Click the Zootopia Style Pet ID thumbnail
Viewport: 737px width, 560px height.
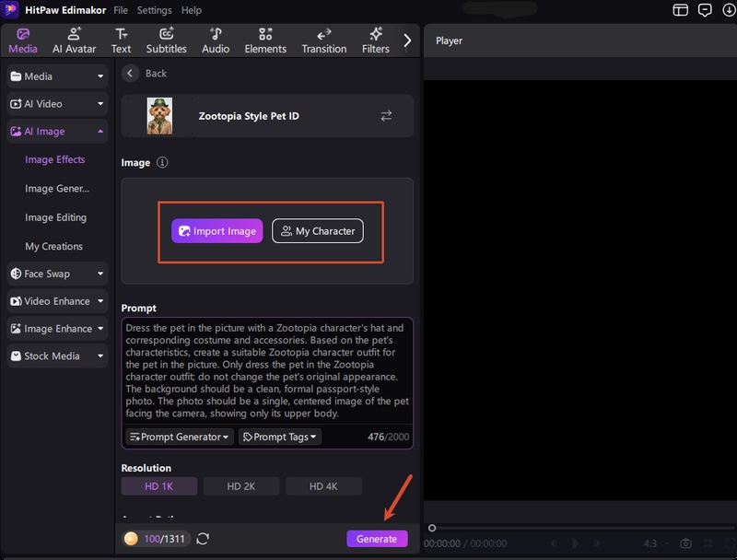coord(159,116)
